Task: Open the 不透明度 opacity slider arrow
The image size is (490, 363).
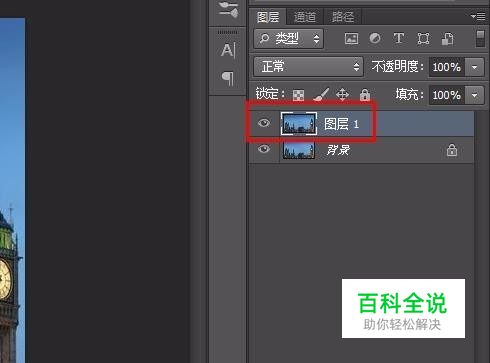Action: coord(475,67)
